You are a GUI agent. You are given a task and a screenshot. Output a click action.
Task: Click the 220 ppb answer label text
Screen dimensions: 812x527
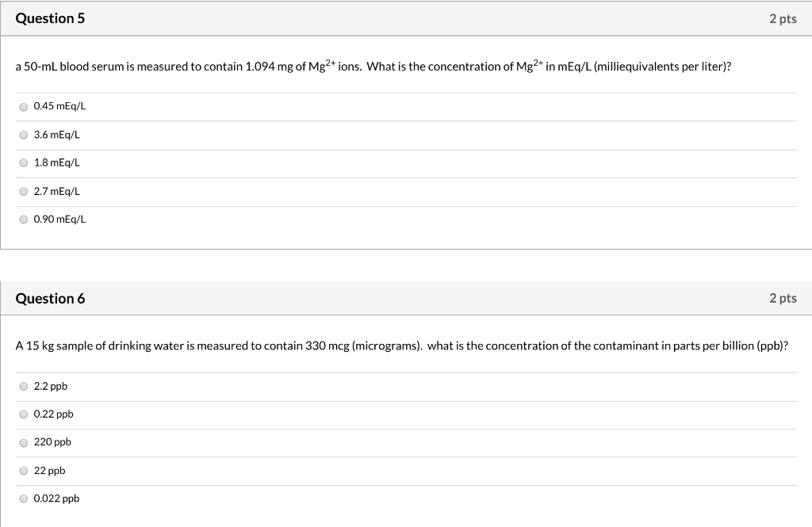52,442
